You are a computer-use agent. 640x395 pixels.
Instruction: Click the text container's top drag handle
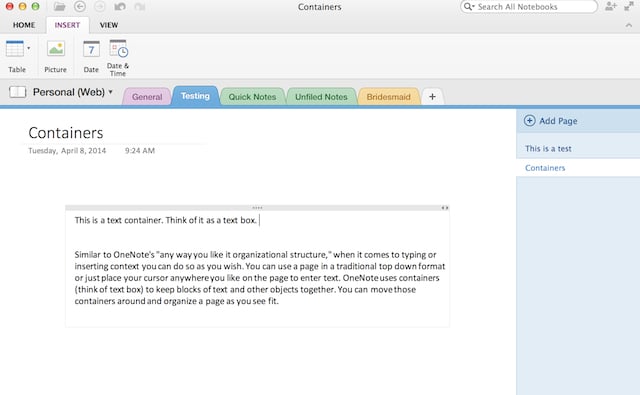[257, 208]
